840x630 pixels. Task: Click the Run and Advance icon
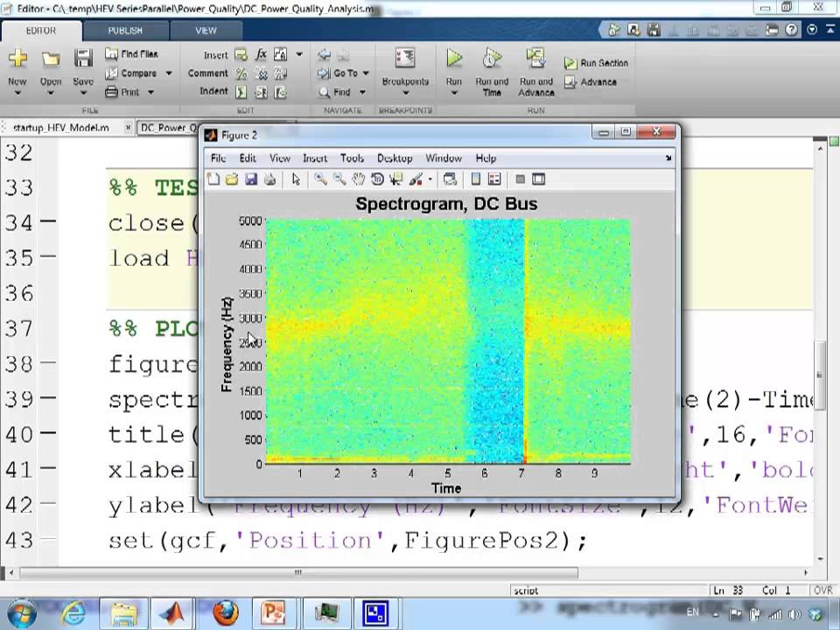point(535,58)
